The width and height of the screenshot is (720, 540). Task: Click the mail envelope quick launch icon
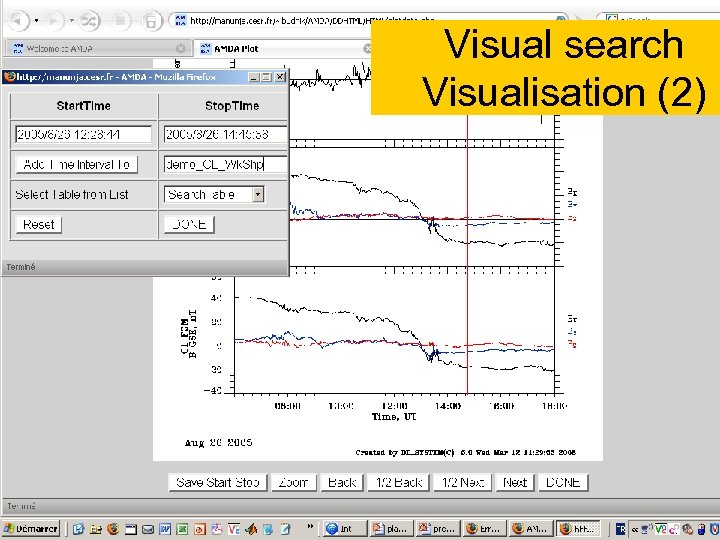[x=147, y=529]
